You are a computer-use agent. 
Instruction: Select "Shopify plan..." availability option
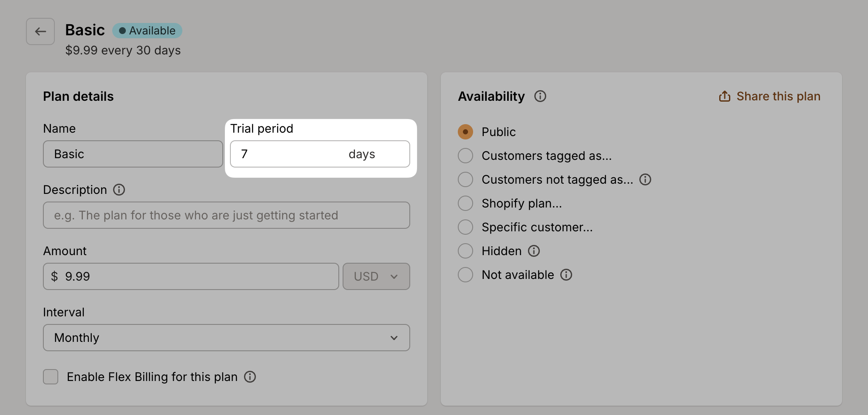click(x=465, y=203)
